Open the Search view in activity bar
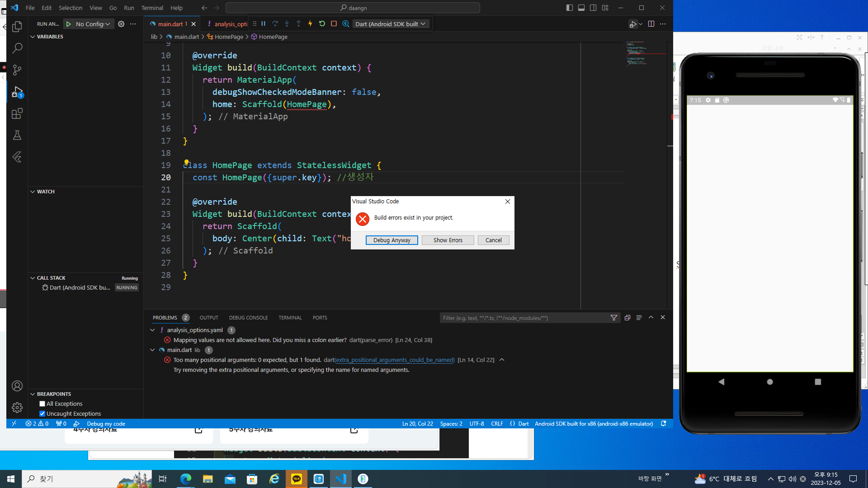The height and width of the screenshot is (488, 868). tap(17, 48)
